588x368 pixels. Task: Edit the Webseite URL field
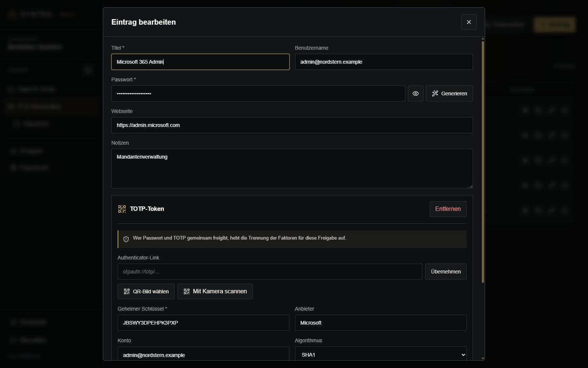point(292,125)
